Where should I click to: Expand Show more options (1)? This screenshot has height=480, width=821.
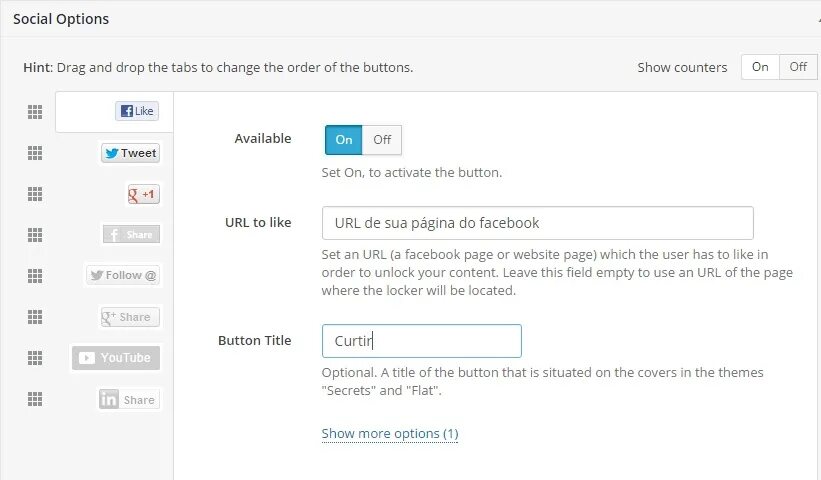[389, 434]
